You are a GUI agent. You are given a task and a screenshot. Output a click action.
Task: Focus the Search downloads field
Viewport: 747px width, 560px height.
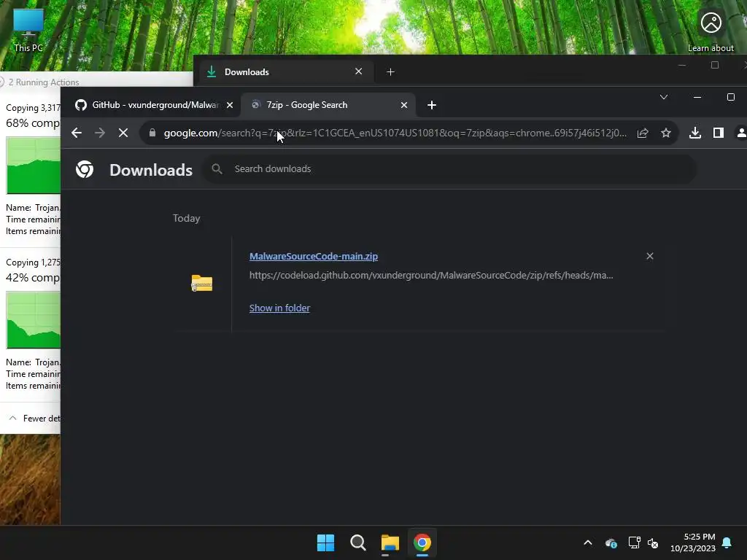(449, 169)
